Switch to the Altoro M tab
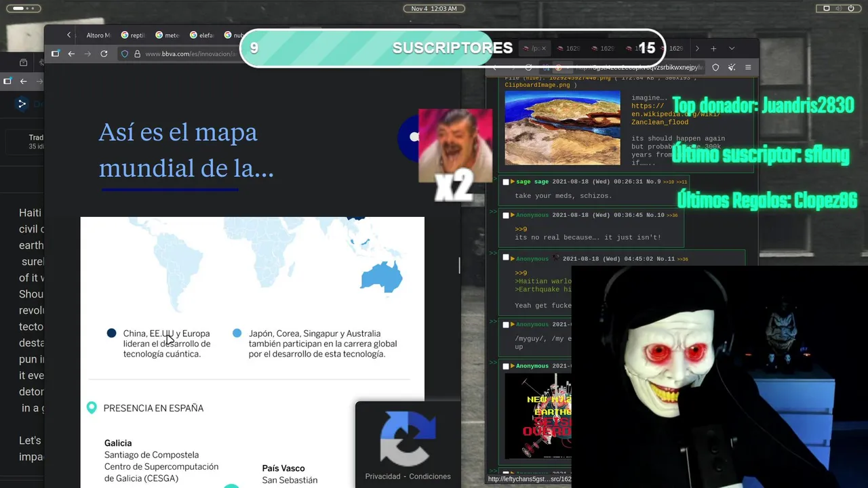 (98, 35)
